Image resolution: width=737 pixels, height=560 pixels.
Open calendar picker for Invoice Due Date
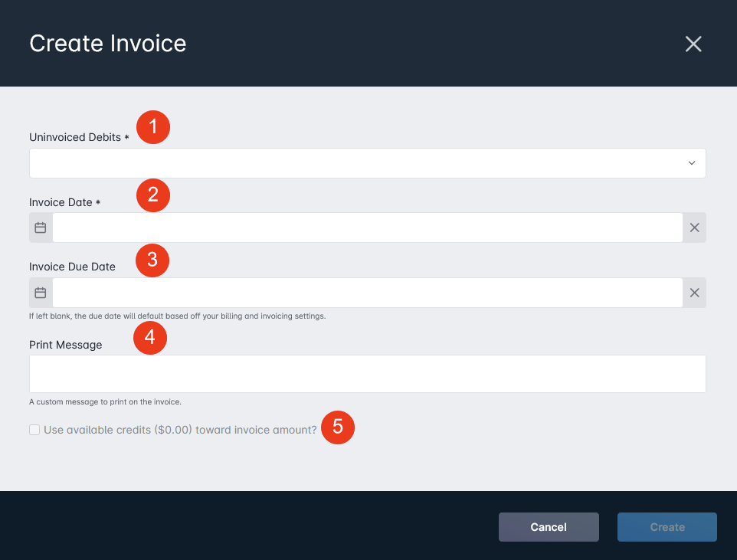[x=41, y=293]
